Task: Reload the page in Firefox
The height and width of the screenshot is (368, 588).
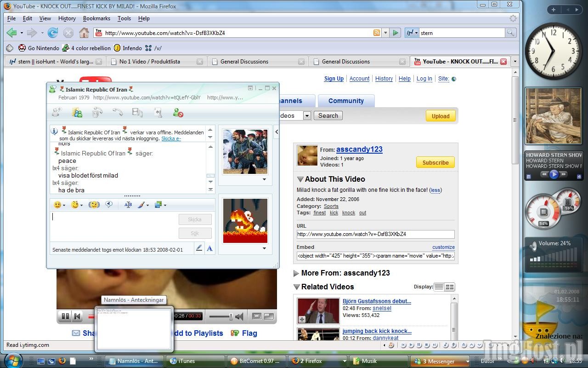Action: 53,33
